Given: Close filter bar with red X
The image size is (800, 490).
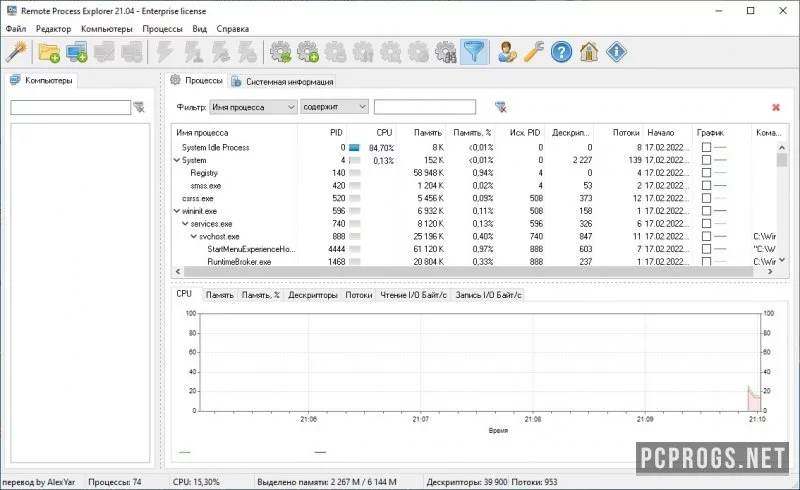Looking at the screenshot, I should point(776,107).
